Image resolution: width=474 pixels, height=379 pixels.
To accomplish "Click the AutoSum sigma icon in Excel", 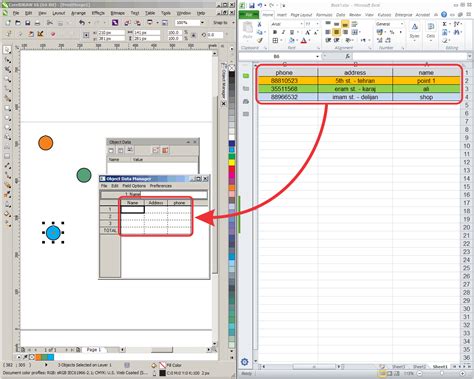I will point(445,24).
